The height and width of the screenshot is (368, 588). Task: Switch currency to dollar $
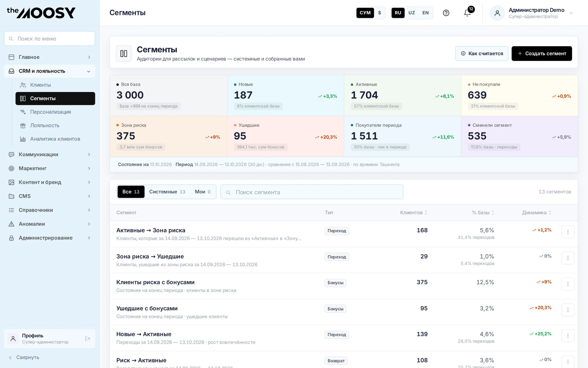[x=380, y=13]
